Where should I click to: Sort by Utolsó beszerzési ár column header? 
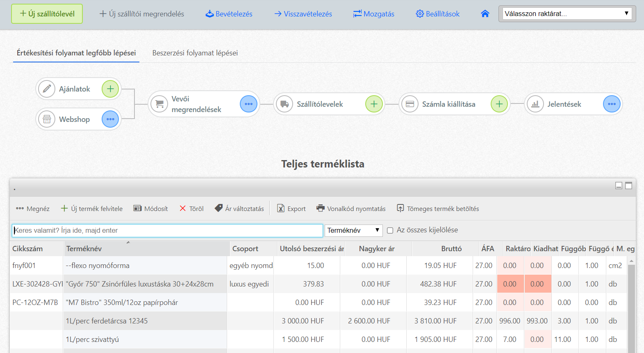pos(311,249)
